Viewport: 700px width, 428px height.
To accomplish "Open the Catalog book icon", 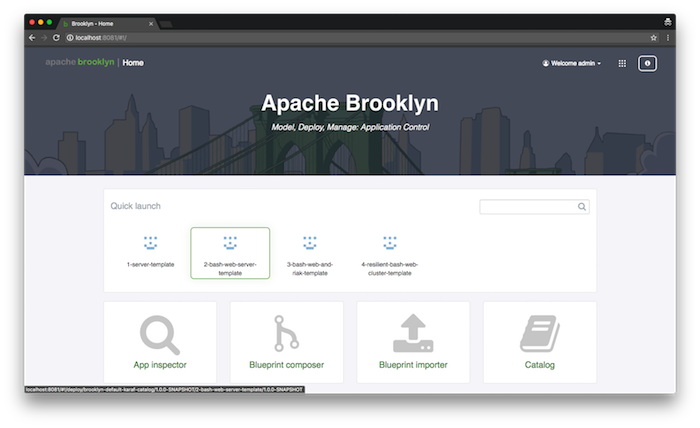I will click(x=539, y=334).
